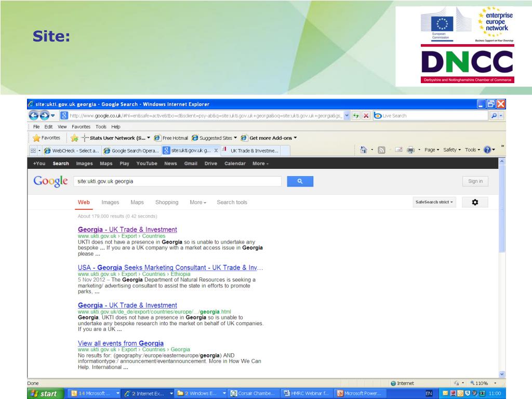Screen dimensions: 532x399
Task: Click the Print icon in command bar
Action: click(410, 150)
